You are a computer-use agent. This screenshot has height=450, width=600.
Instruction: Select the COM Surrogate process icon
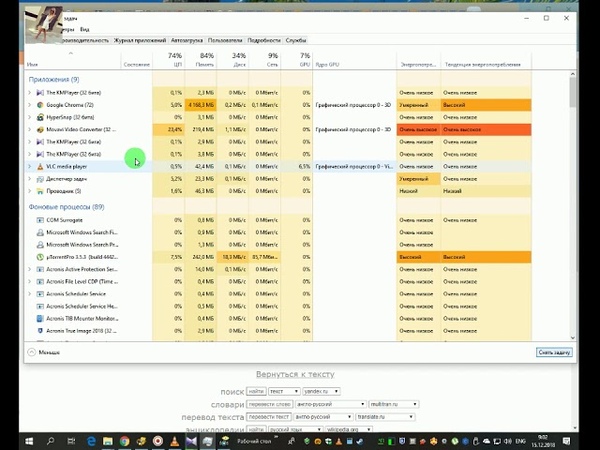[39, 219]
